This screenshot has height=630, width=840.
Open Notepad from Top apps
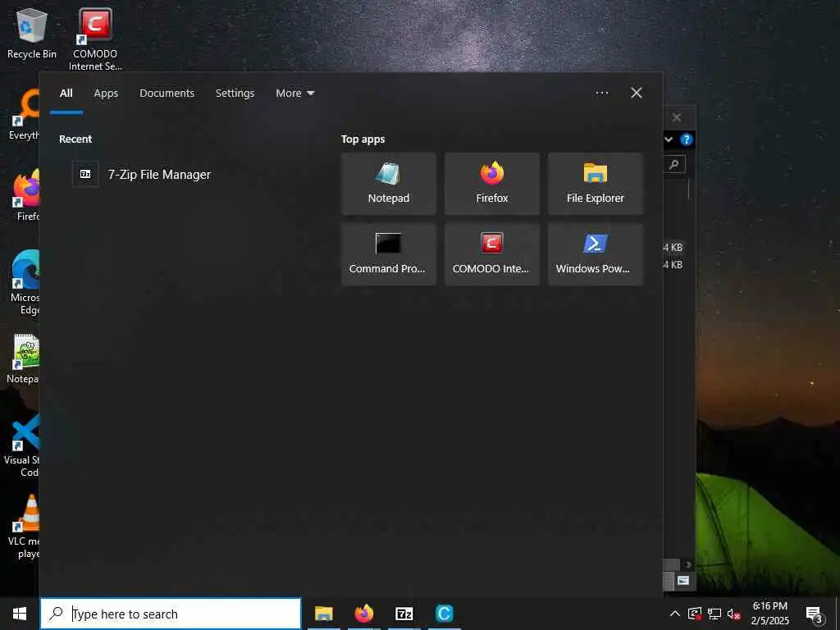tap(388, 184)
